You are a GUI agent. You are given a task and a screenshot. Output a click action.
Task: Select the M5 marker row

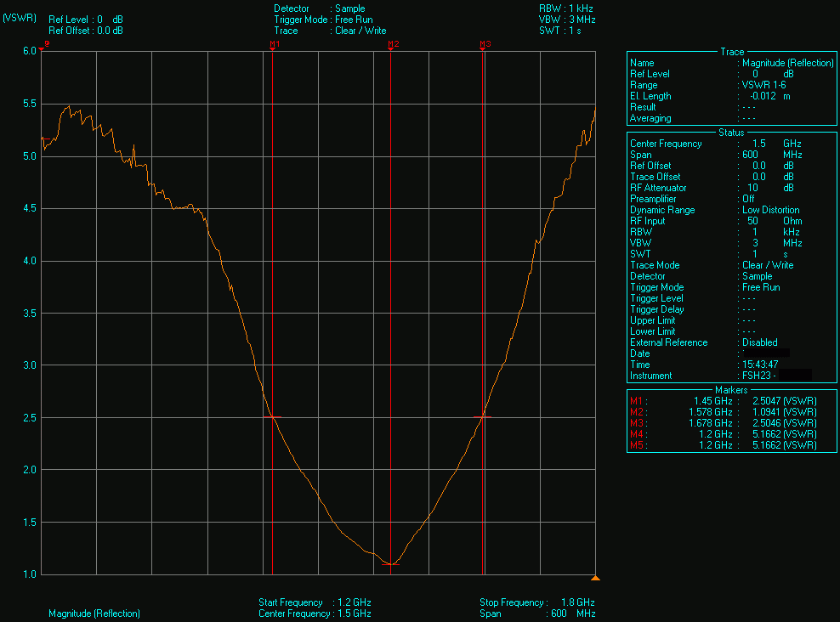point(724,445)
